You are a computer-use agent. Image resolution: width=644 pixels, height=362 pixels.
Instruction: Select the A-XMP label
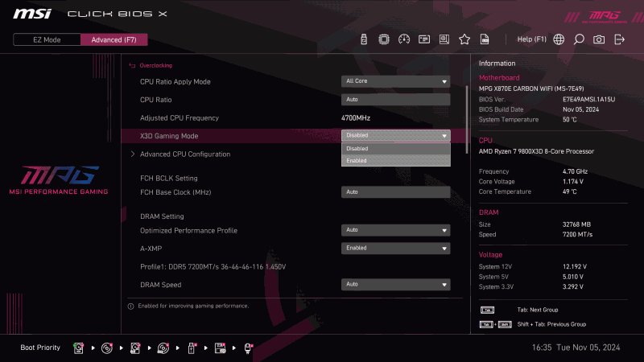(151, 249)
